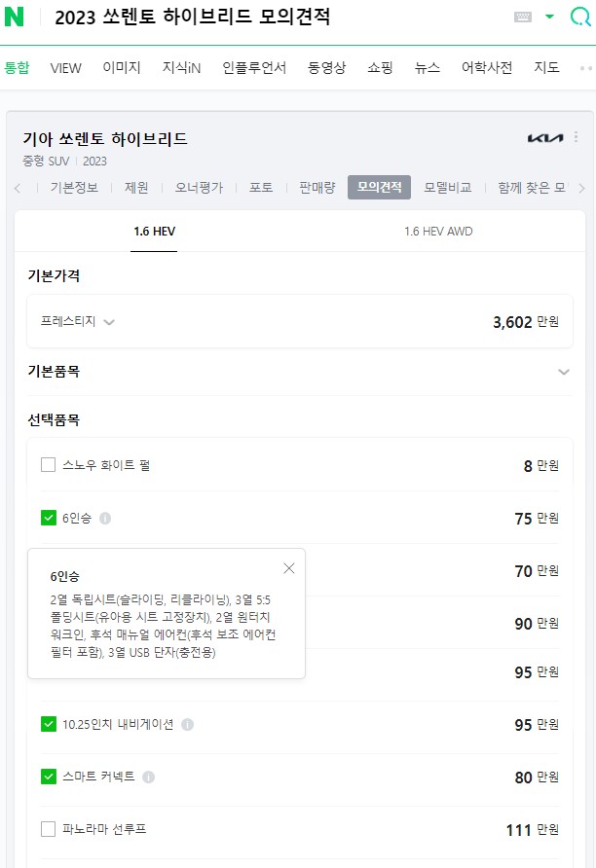Show info icon for 스마트 커넥트
Image resolution: width=596 pixels, height=868 pixels.
pyautogui.click(x=148, y=778)
